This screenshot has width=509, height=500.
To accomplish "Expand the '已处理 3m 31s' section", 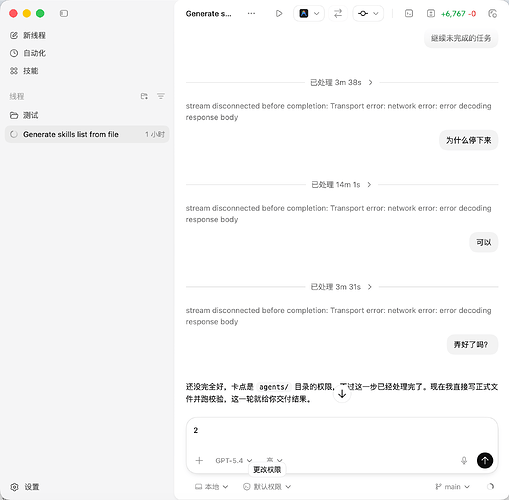I will [342, 287].
